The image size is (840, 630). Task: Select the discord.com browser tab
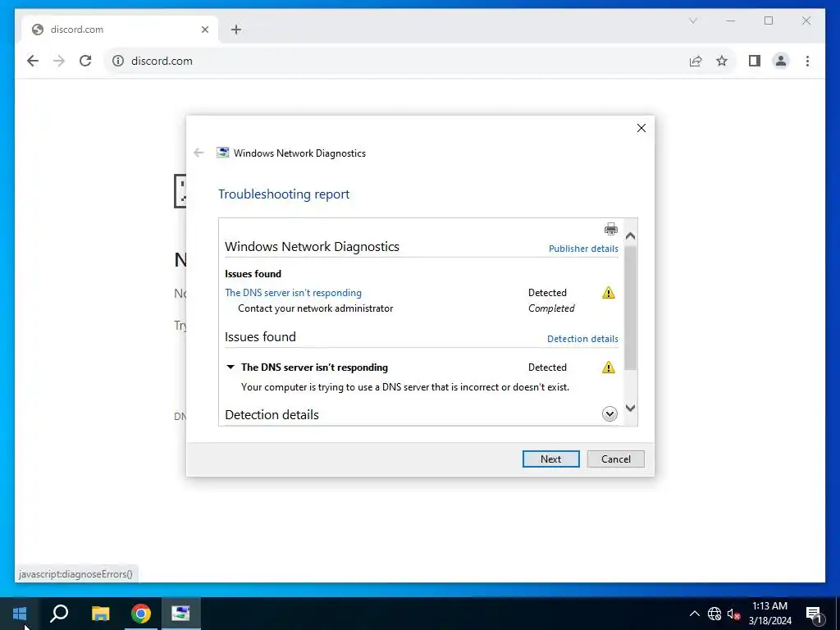point(121,30)
